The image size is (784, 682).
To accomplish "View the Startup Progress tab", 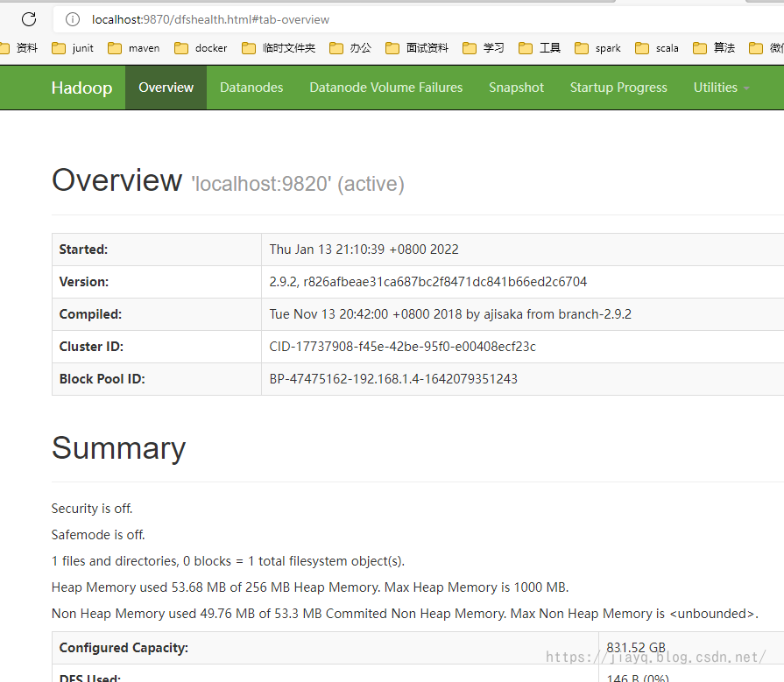I will (x=618, y=88).
